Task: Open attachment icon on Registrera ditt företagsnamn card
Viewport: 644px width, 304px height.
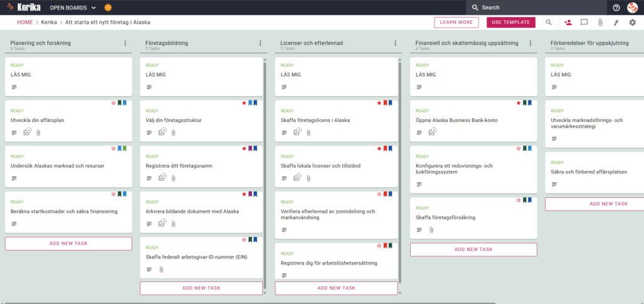Action: coord(174,178)
